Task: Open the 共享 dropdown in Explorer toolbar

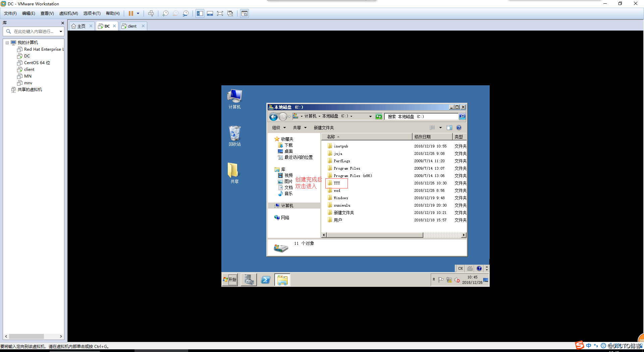Action: point(300,128)
